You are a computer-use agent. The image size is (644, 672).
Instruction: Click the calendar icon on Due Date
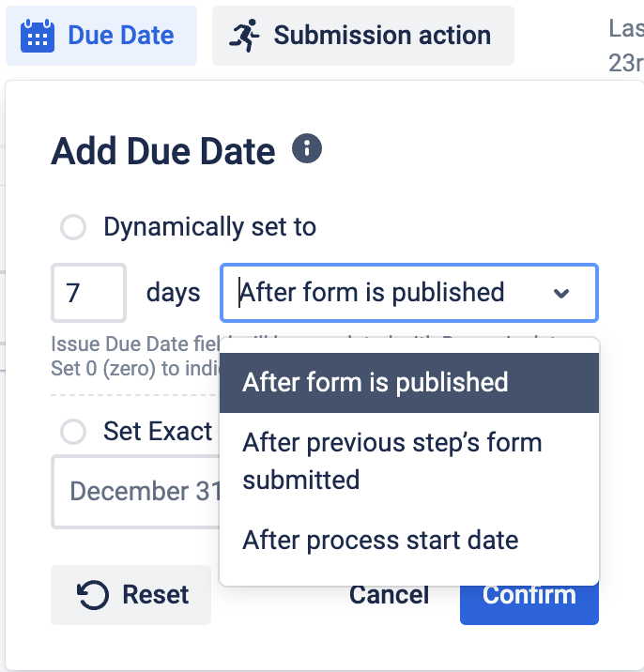(38, 37)
